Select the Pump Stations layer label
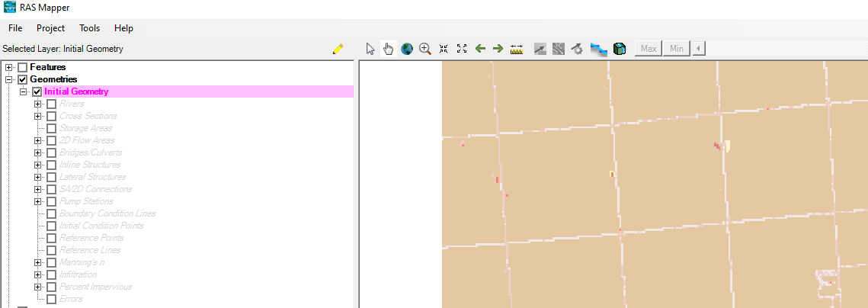Screen dimensions: 868x308 point(86,201)
